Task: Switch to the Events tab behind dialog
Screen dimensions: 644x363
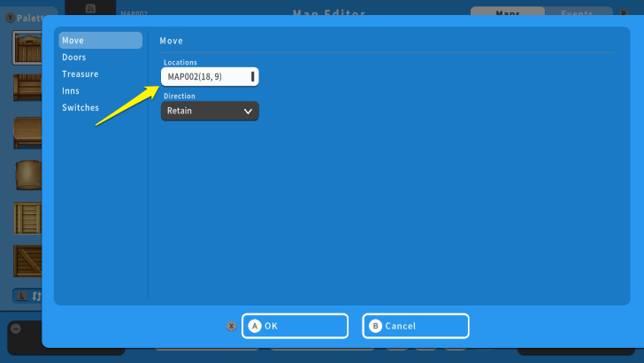Action: tap(577, 12)
